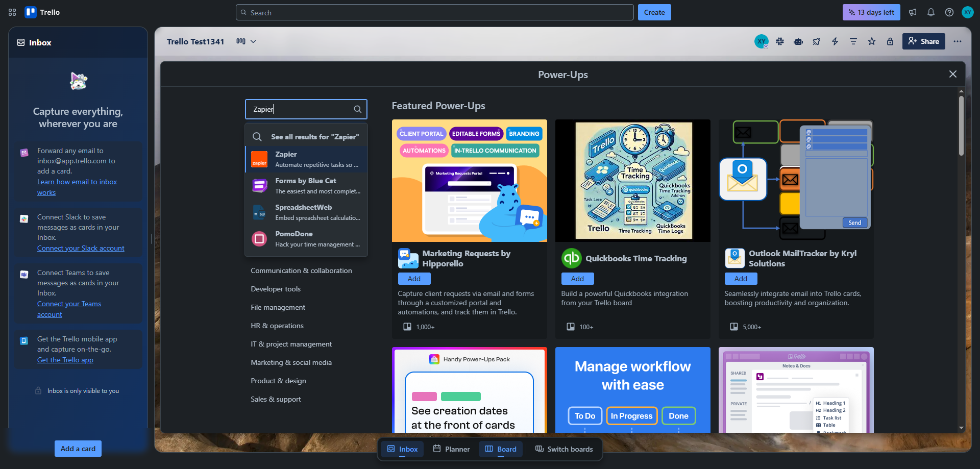Add Outlook MailTracker Power-Up
The height and width of the screenshot is (469, 980).
coord(741,279)
